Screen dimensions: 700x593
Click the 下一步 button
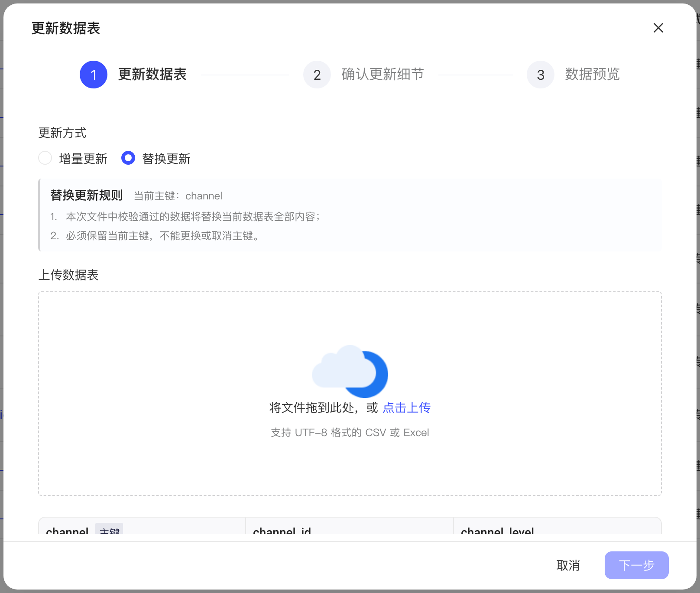637,565
